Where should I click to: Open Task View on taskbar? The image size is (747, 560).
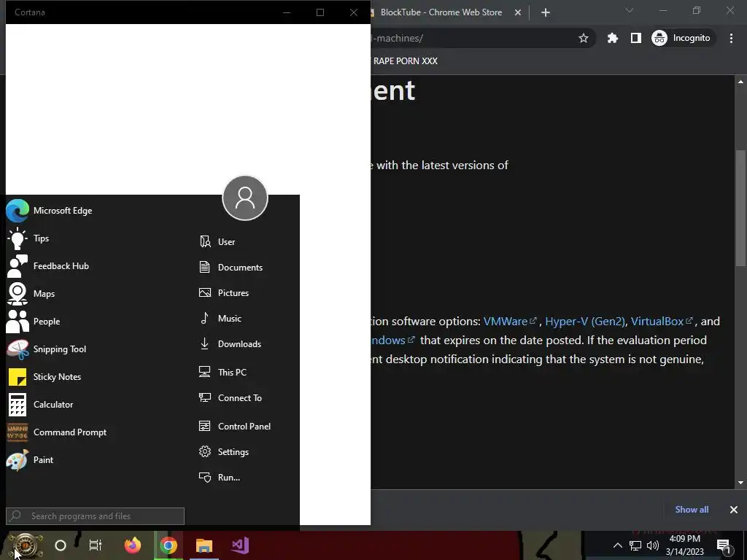[96, 545]
